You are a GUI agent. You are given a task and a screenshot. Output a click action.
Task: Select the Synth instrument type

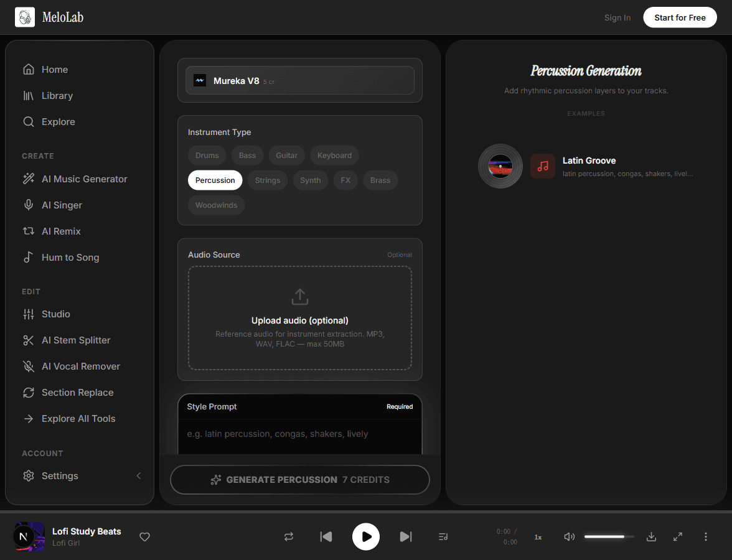[x=310, y=180]
